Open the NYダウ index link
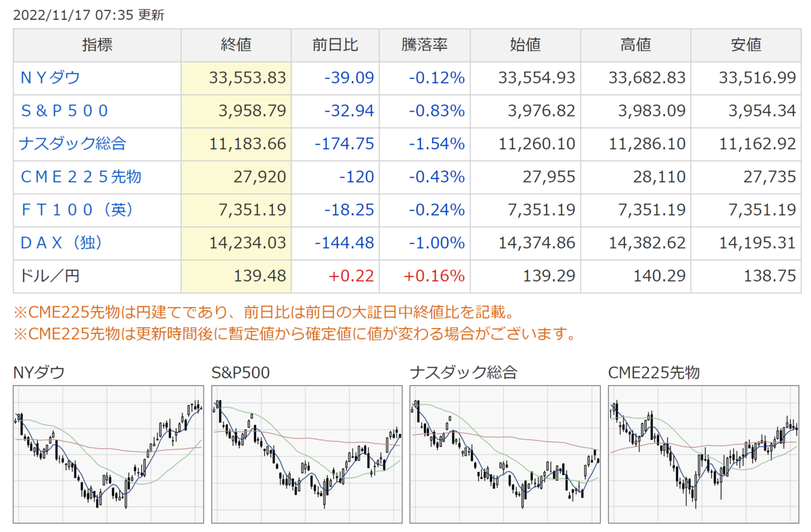 pyautogui.click(x=50, y=78)
